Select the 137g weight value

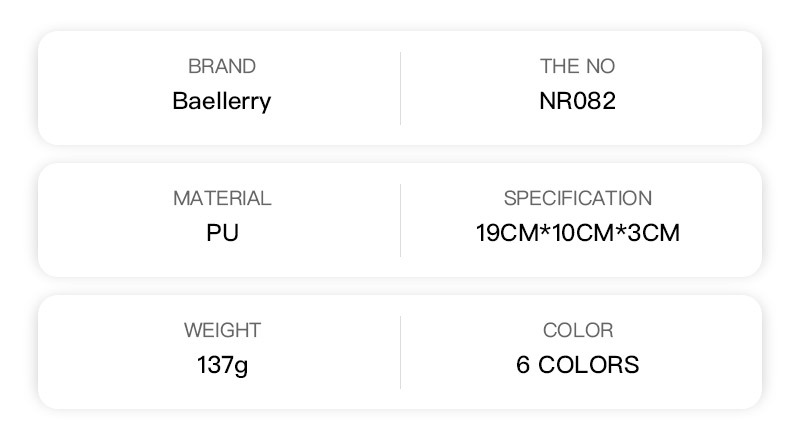tap(222, 366)
